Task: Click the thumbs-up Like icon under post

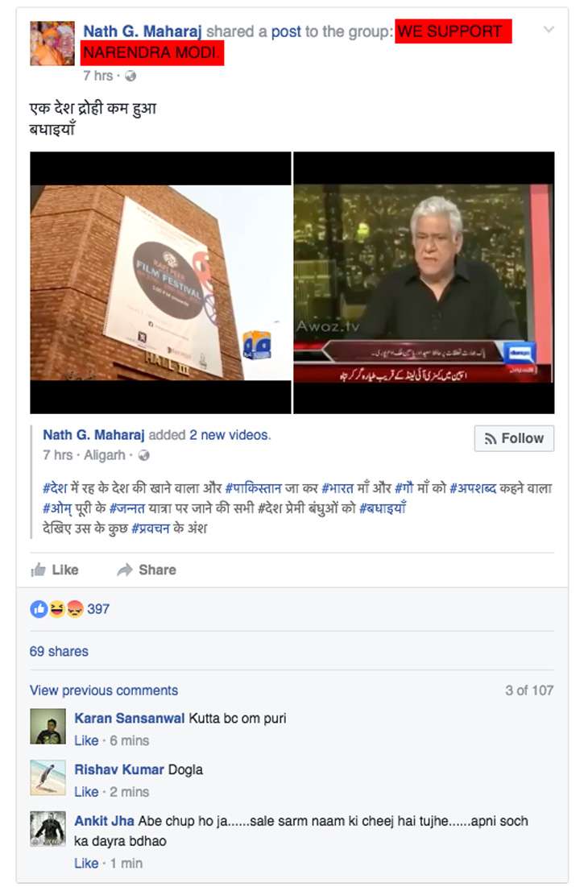Action: tap(38, 570)
